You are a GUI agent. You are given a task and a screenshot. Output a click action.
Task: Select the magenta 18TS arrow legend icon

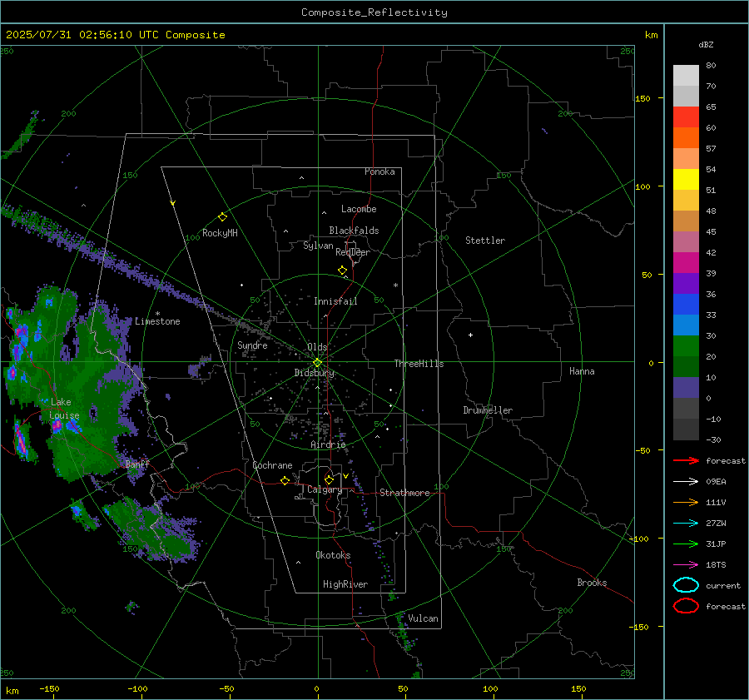tap(686, 565)
